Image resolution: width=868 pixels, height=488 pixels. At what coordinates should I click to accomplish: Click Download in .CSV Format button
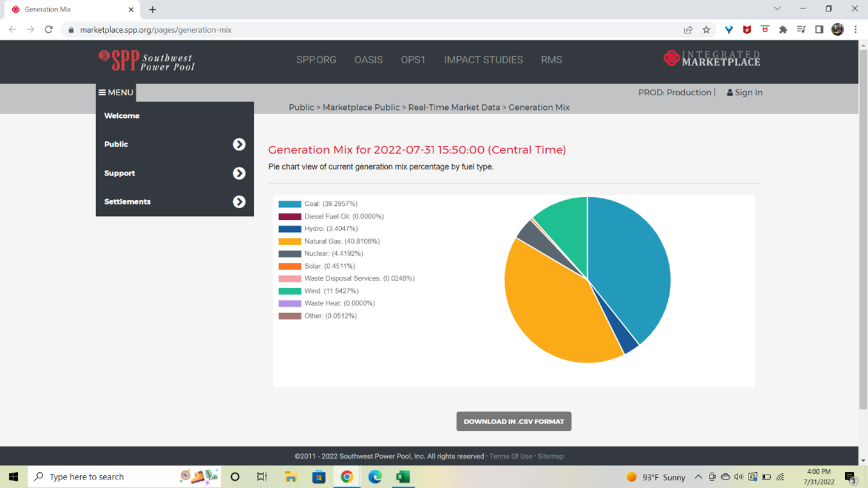pyautogui.click(x=514, y=421)
